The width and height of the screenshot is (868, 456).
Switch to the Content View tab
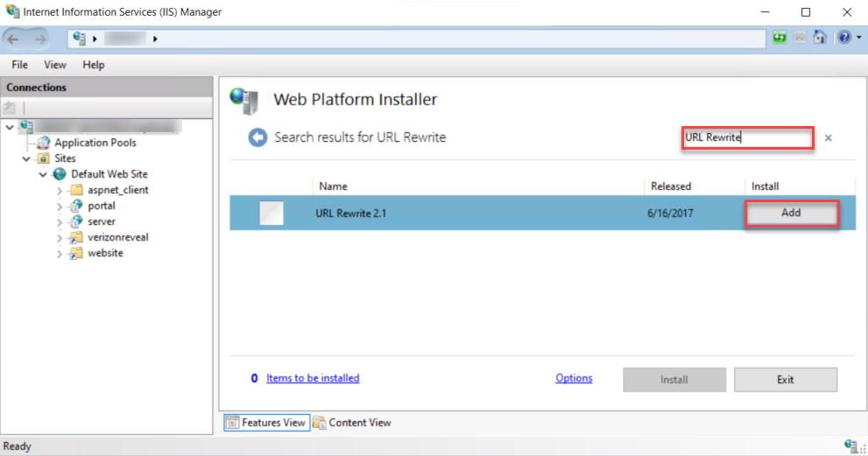point(352,423)
